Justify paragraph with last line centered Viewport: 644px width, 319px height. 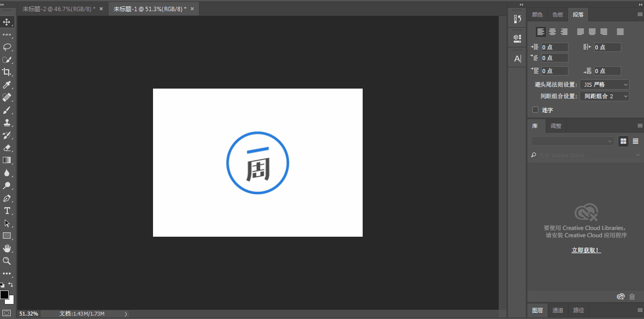click(x=592, y=32)
